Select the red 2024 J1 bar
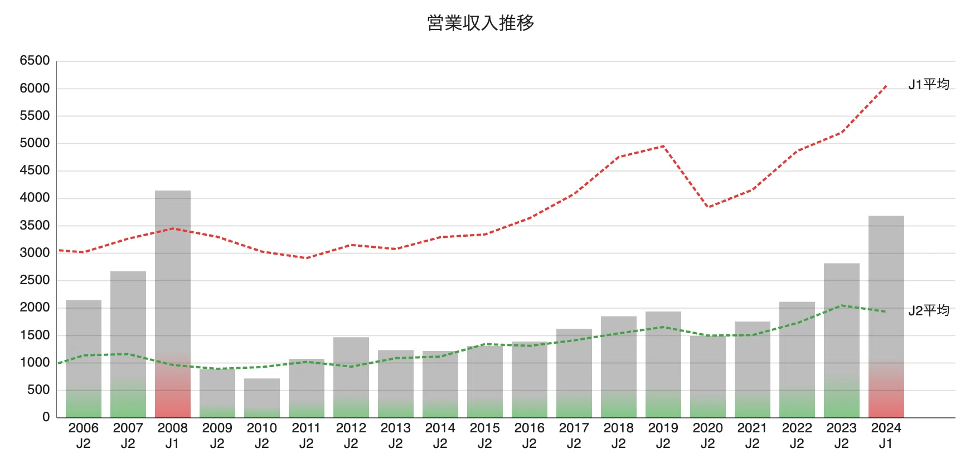 point(886,316)
